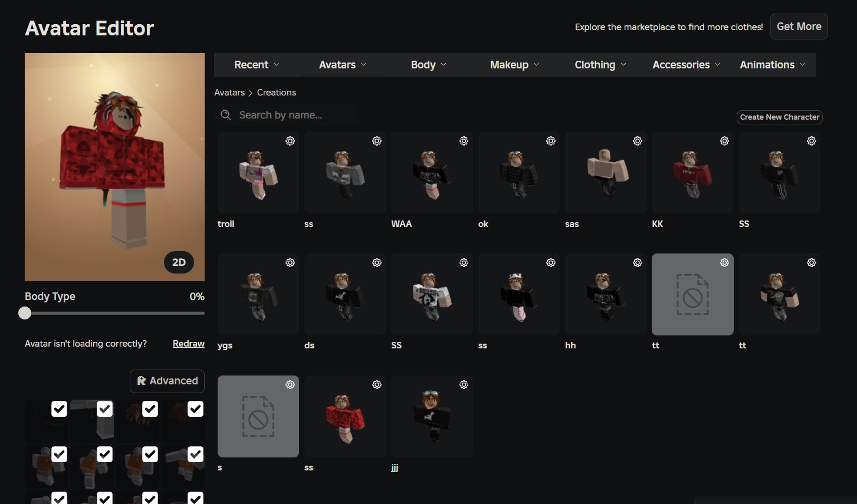Uncheck the arms-spread-wide animation item checkbox

[195, 454]
